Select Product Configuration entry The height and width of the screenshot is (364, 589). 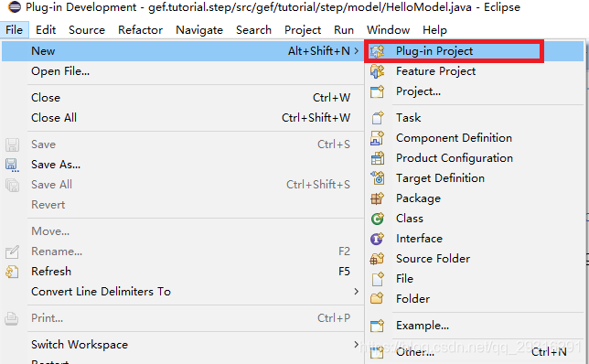tap(475, 158)
